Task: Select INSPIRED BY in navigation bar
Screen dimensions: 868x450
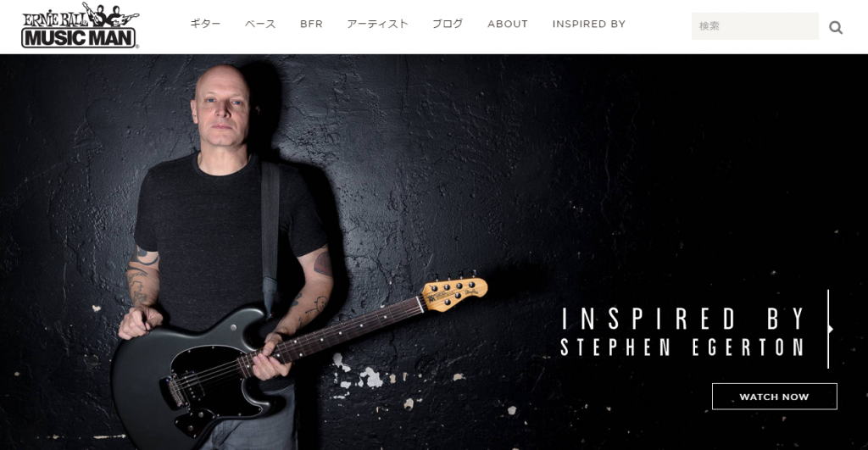Action: tap(589, 24)
